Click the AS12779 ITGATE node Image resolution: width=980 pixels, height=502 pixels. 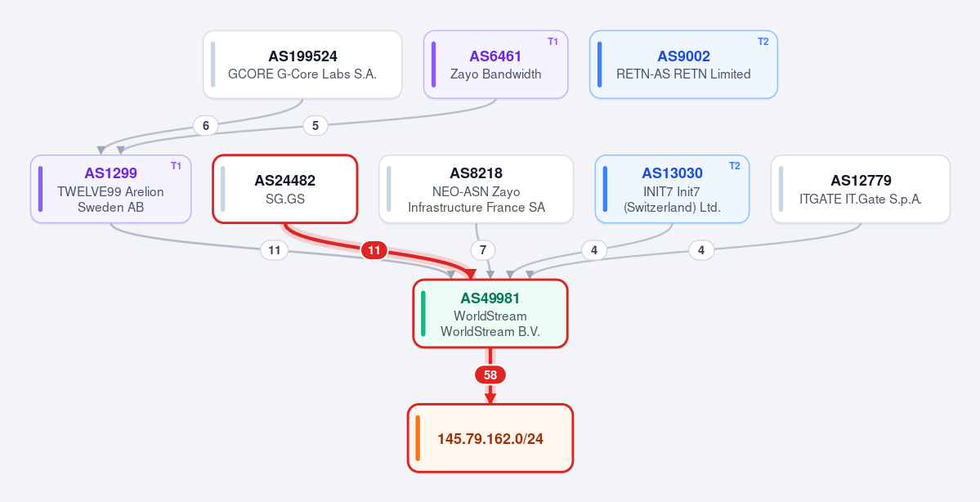(861, 189)
